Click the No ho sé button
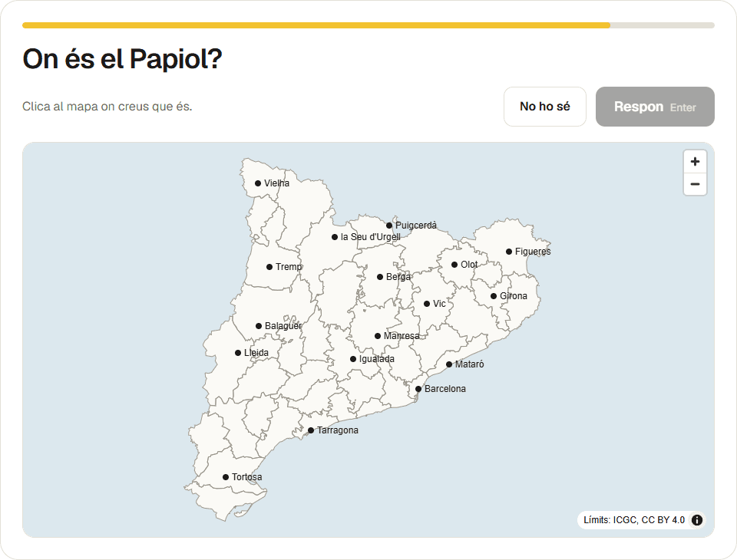The image size is (737, 560). (x=545, y=107)
